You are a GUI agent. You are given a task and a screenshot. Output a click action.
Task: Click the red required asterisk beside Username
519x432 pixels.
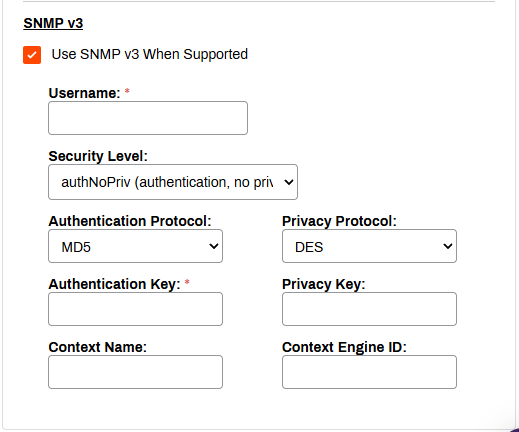tap(127, 91)
